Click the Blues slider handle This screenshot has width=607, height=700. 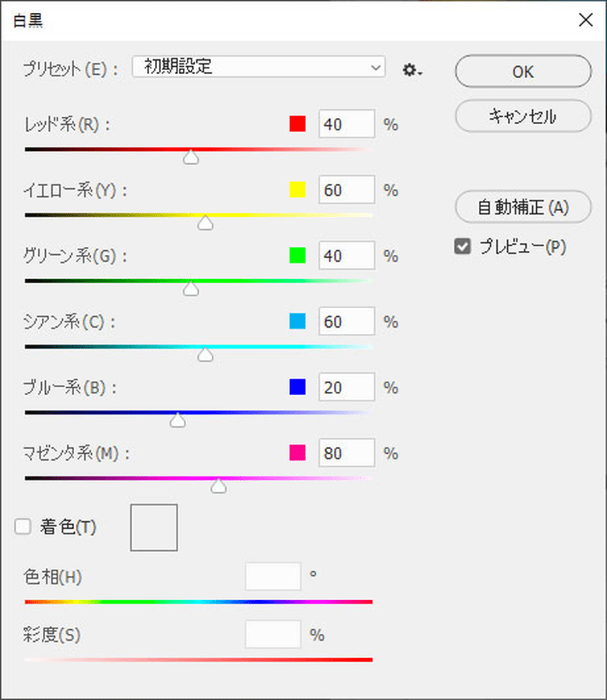(178, 421)
